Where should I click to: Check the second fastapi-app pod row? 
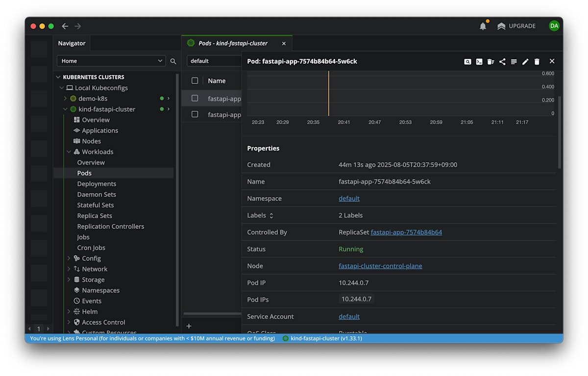pyautogui.click(x=195, y=114)
